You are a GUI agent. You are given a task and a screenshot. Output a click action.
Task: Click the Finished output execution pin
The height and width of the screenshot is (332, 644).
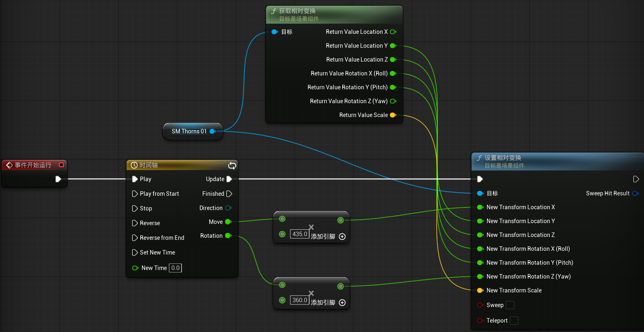coord(229,194)
